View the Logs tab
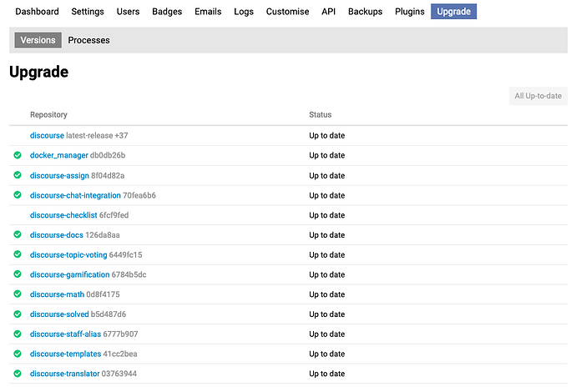The height and width of the screenshot is (392, 576). [x=244, y=12]
